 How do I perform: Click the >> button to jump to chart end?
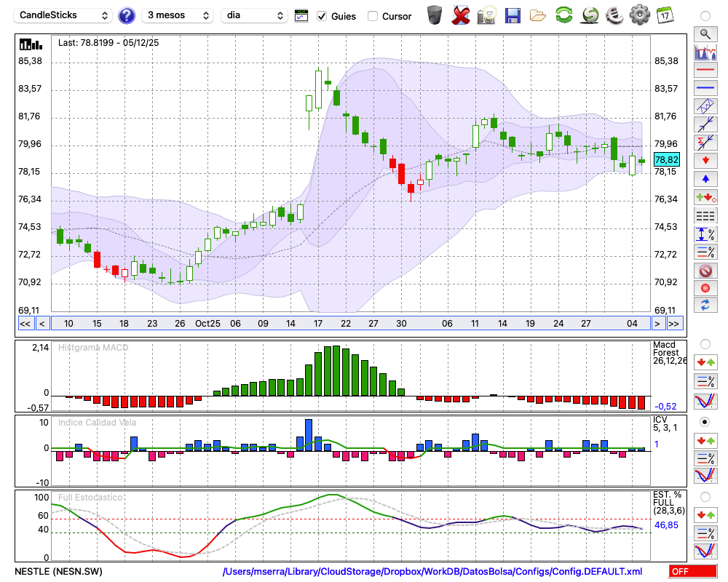tap(675, 324)
